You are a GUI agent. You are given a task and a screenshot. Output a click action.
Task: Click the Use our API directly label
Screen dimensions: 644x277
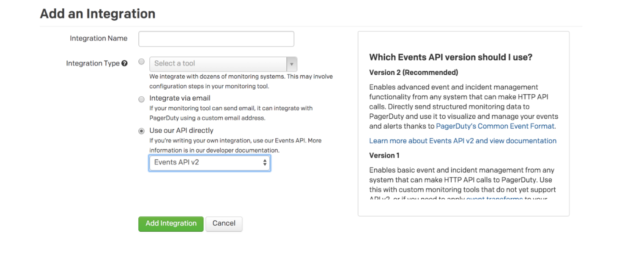click(181, 131)
